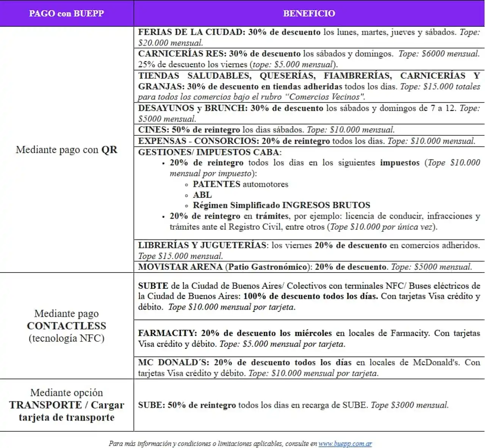
Task: Click the "Para más información y condiciones" footnote
Action: (241, 443)
